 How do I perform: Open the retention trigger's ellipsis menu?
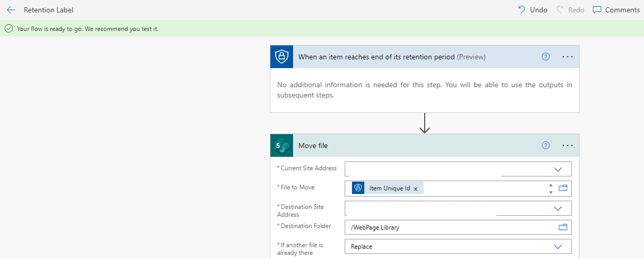point(568,57)
